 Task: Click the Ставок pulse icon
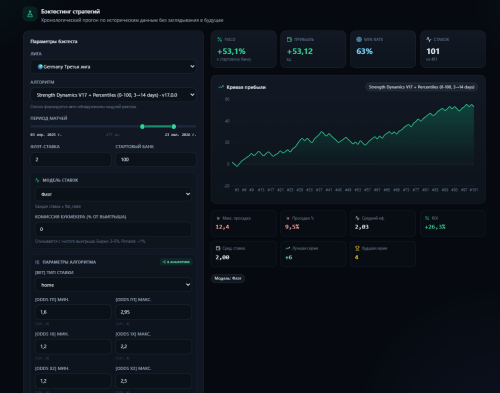coord(429,39)
